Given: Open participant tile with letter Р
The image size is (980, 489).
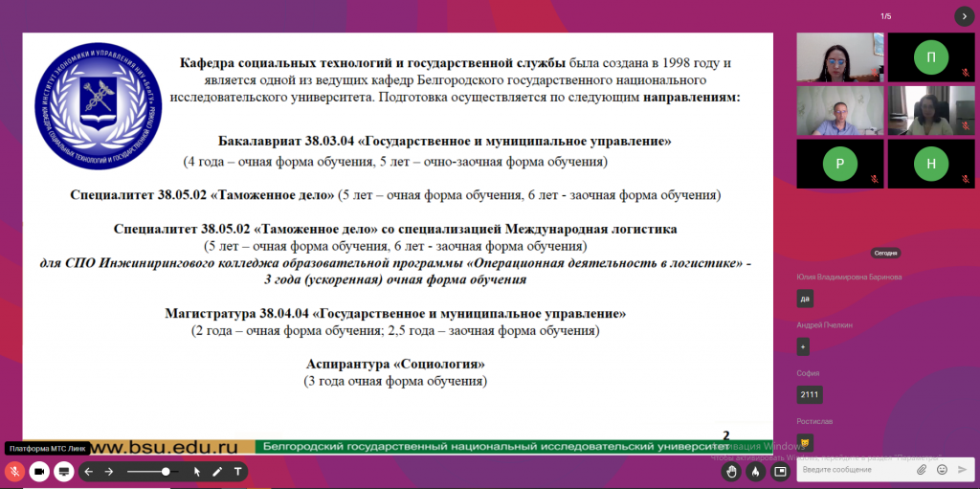Looking at the screenshot, I should point(840,164).
